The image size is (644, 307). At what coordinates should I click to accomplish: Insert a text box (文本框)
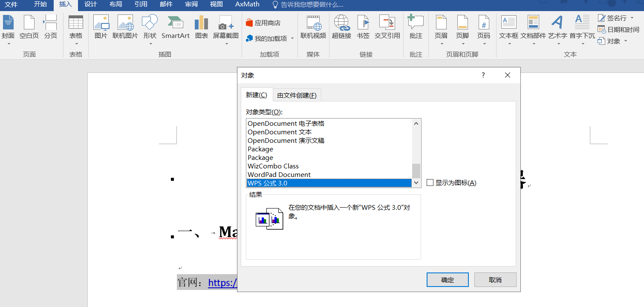pos(509,30)
